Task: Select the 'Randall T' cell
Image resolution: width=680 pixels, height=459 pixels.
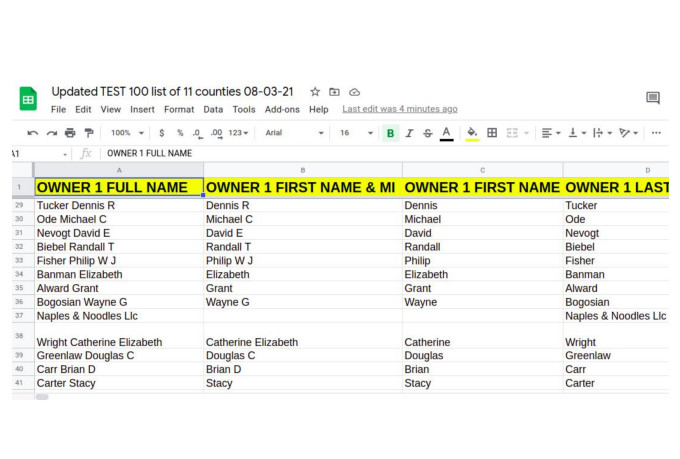Action: [303, 247]
